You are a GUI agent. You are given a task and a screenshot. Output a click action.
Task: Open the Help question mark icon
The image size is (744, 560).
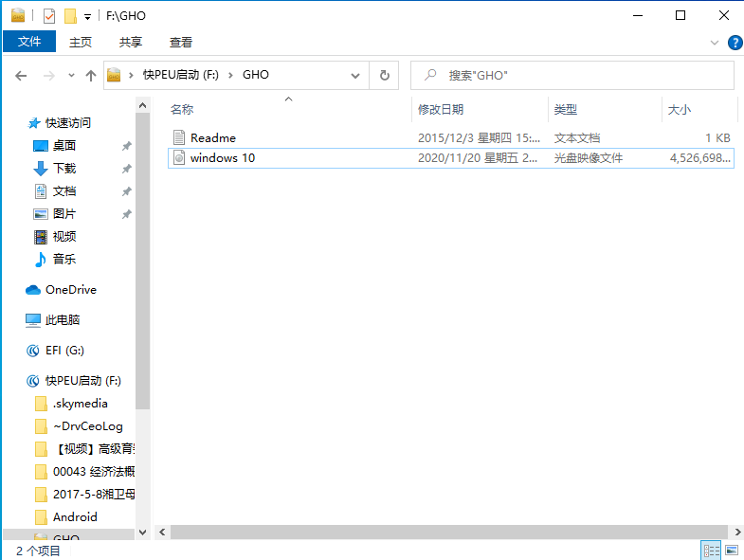tap(735, 43)
